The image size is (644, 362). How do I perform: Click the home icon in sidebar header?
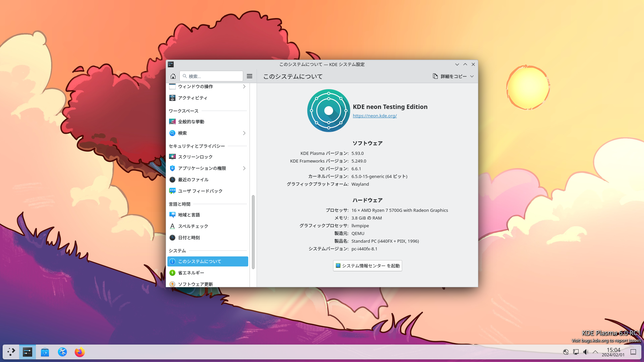click(x=173, y=76)
